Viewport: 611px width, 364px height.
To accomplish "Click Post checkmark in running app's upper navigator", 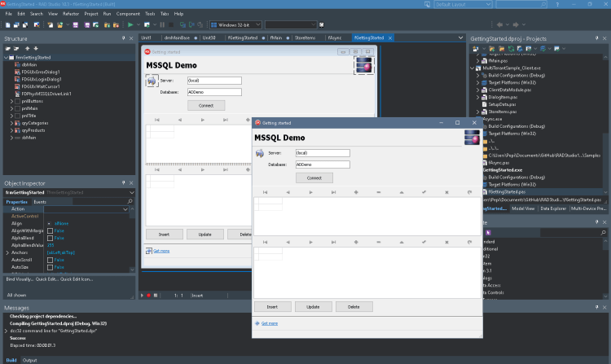I will coord(424,192).
